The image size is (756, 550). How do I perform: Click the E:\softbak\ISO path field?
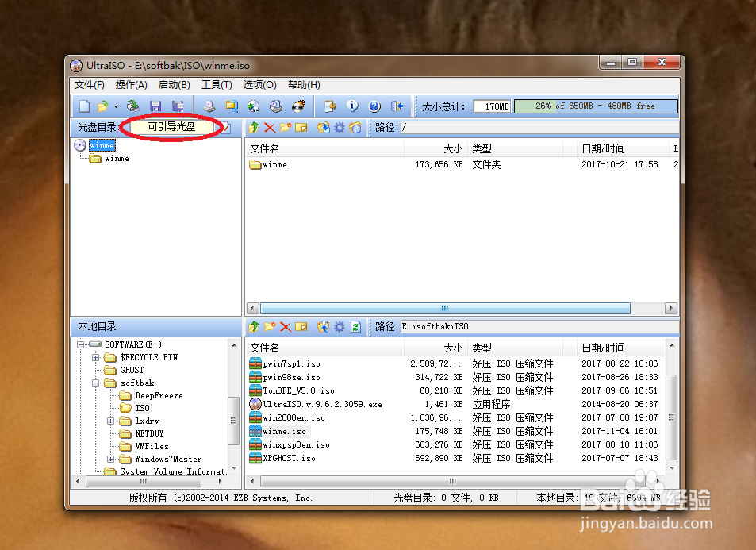(539, 327)
